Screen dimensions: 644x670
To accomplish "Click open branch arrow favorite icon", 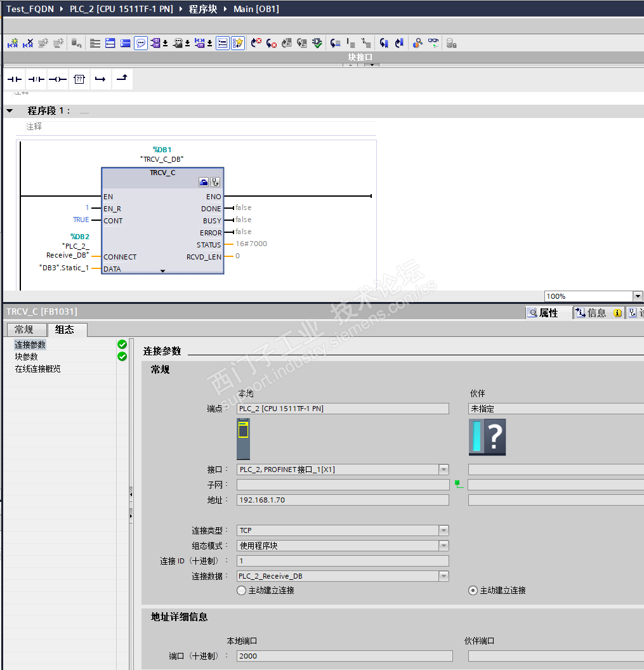I will coord(100,79).
